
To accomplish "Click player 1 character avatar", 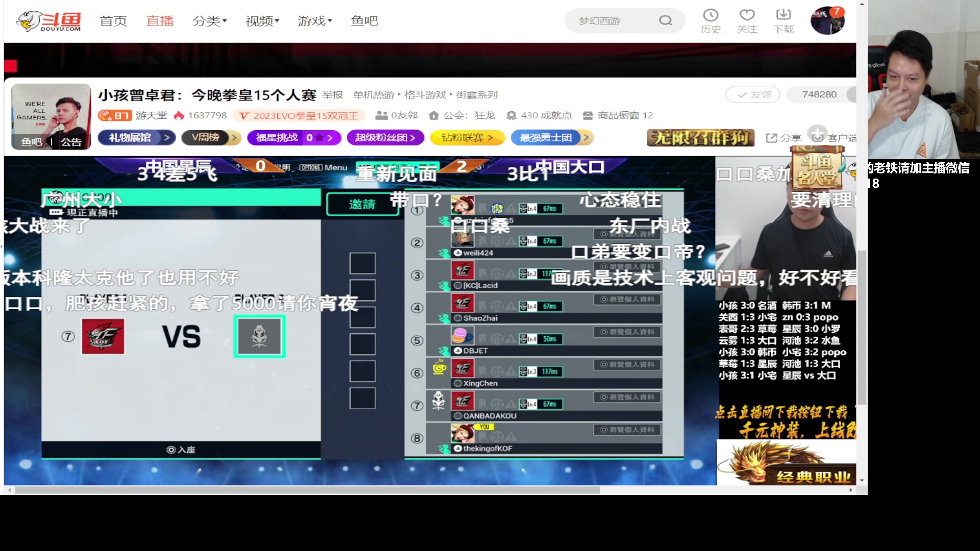I will [x=462, y=205].
